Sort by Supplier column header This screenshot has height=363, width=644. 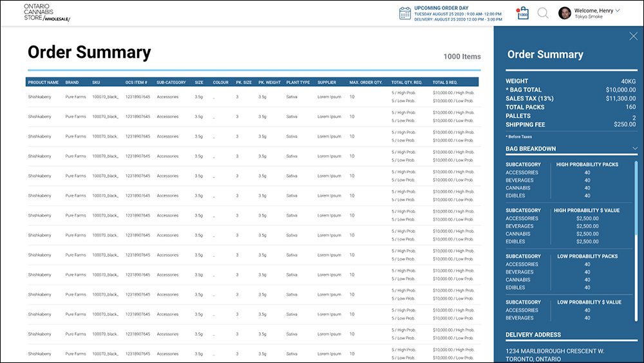(x=327, y=82)
